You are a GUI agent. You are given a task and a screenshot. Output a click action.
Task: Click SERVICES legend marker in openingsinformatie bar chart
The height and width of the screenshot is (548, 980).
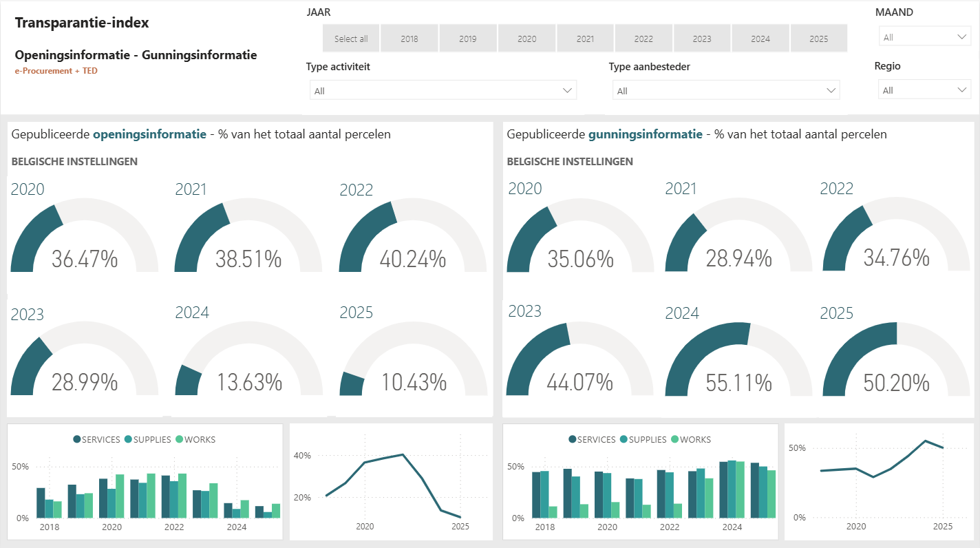pyautogui.click(x=77, y=439)
